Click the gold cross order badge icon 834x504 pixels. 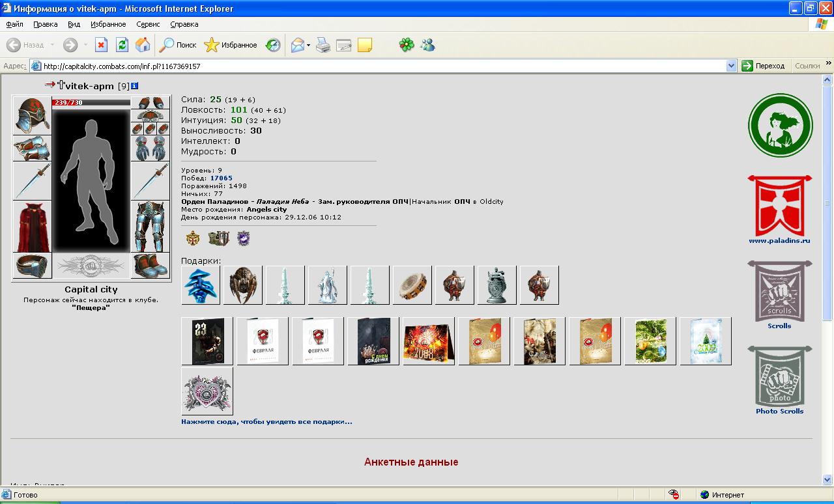click(x=193, y=238)
